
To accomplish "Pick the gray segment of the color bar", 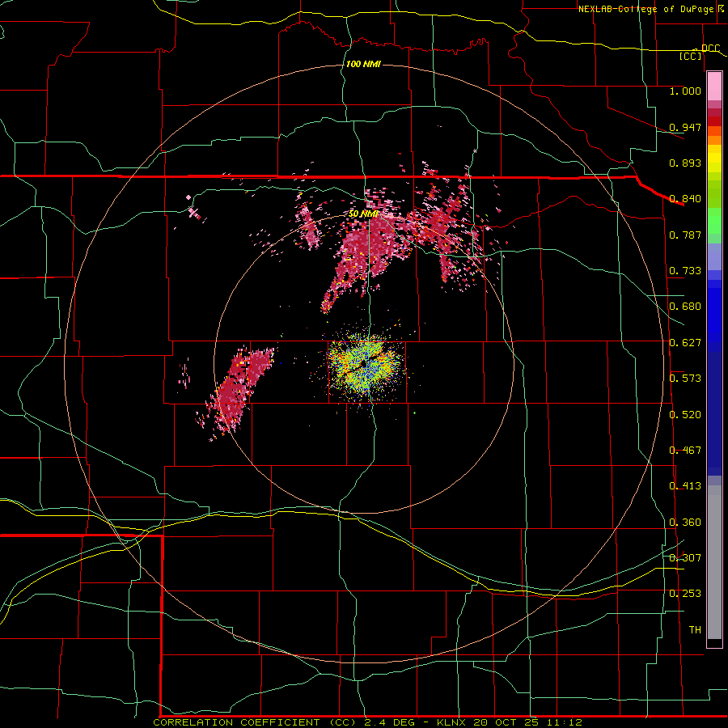I will [714, 562].
